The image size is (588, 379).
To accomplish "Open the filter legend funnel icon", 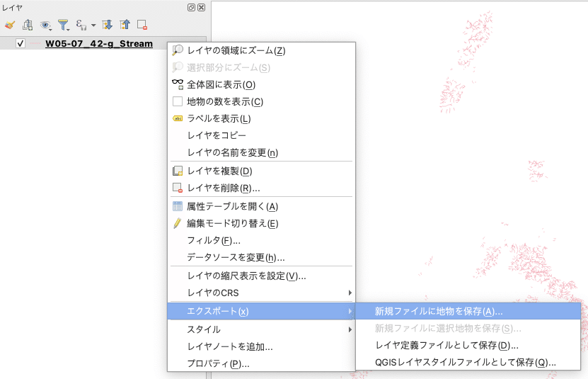I will 64,26.
